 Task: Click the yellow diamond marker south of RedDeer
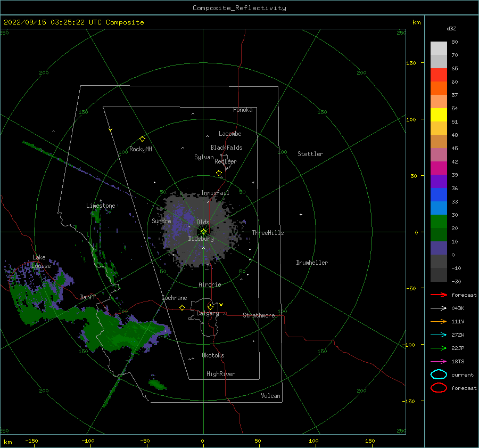tap(219, 173)
